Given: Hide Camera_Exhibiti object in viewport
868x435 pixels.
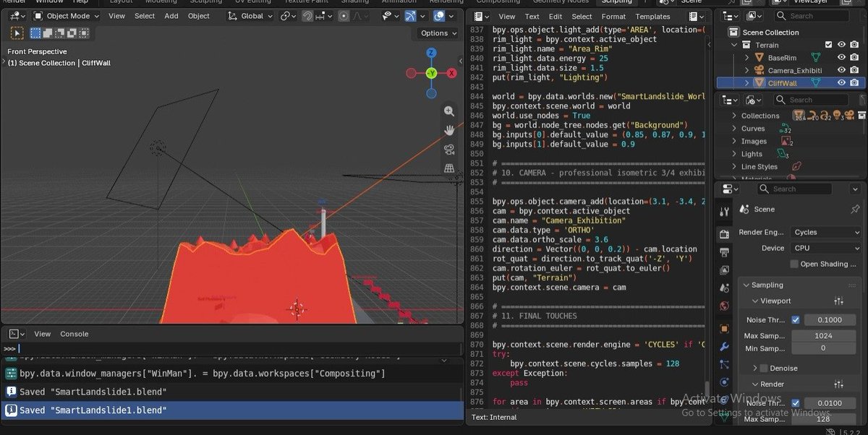Looking at the screenshot, I should click(842, 70).
